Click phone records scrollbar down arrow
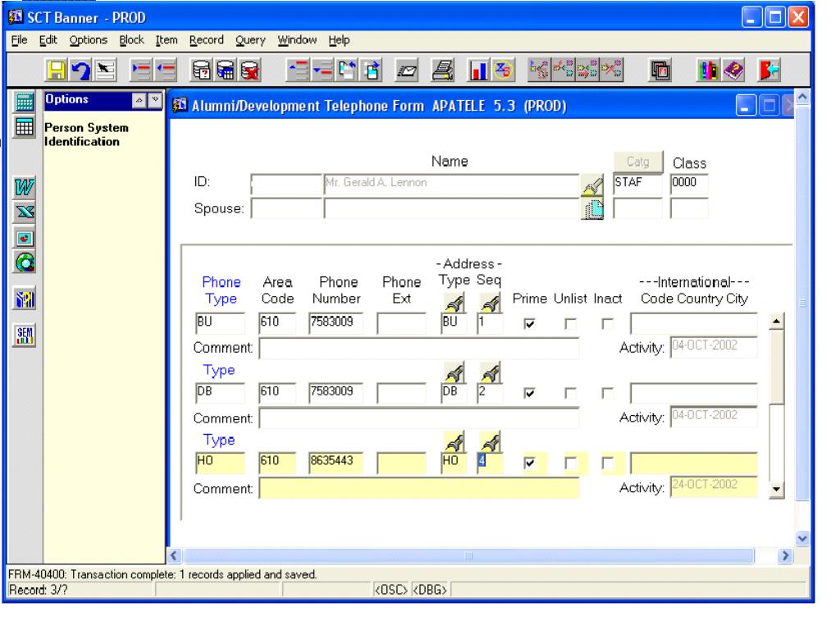 (776, 490)
